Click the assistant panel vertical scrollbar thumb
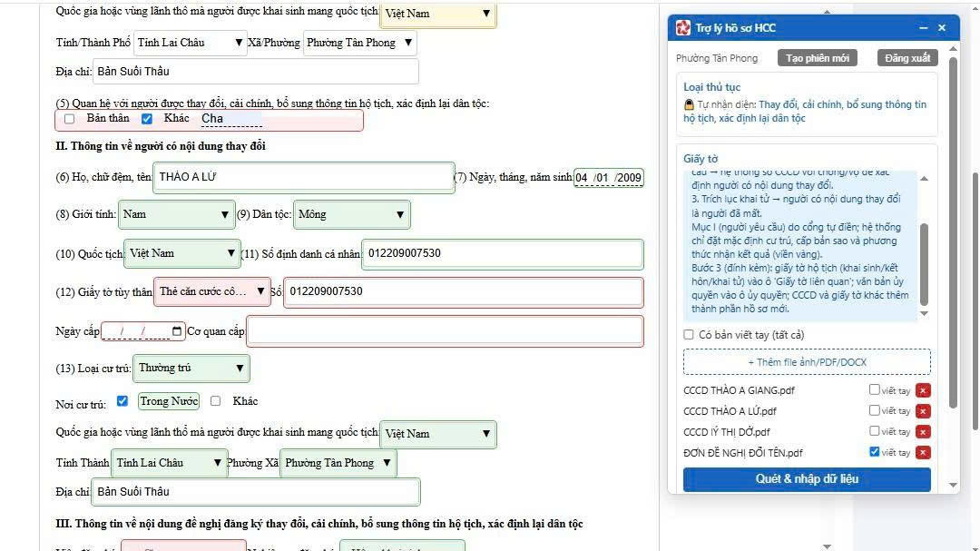This screenshot has height=551, width=980. [953, 232]
